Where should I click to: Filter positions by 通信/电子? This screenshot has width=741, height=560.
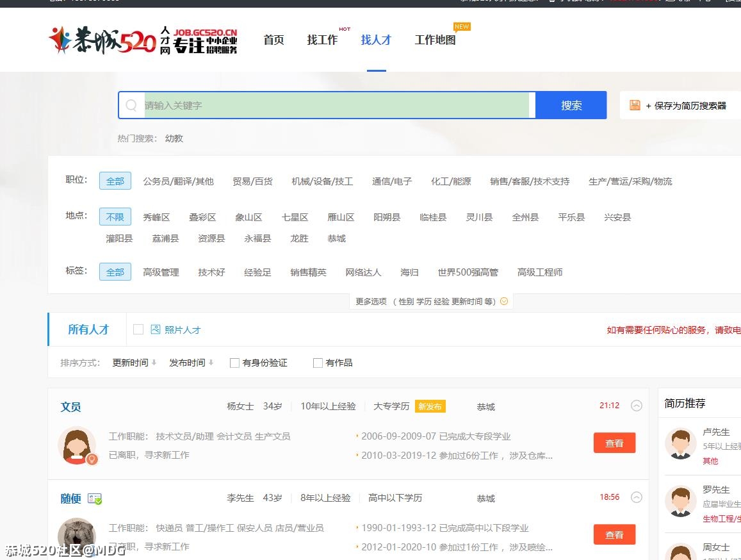coord(392,181)
